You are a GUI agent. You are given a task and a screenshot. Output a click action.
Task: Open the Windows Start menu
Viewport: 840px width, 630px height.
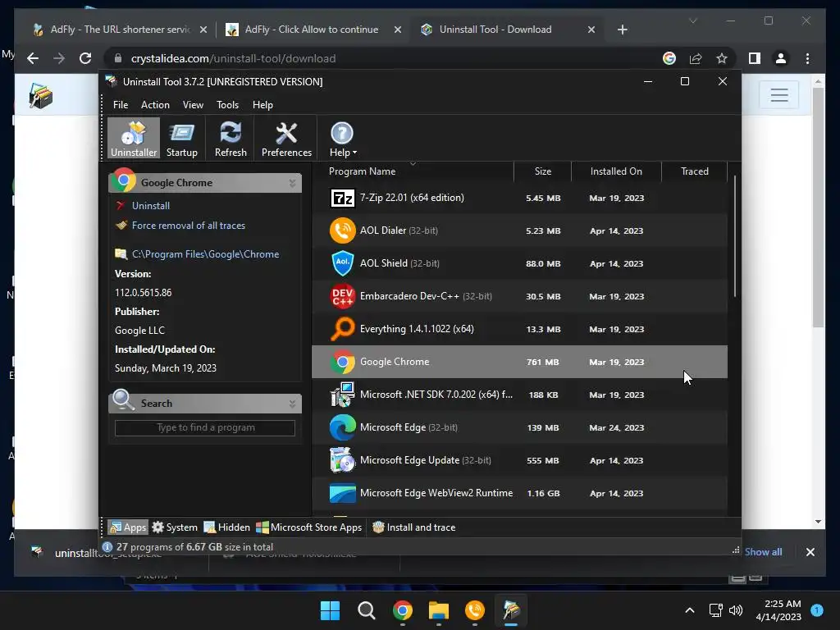pos(330,610)
